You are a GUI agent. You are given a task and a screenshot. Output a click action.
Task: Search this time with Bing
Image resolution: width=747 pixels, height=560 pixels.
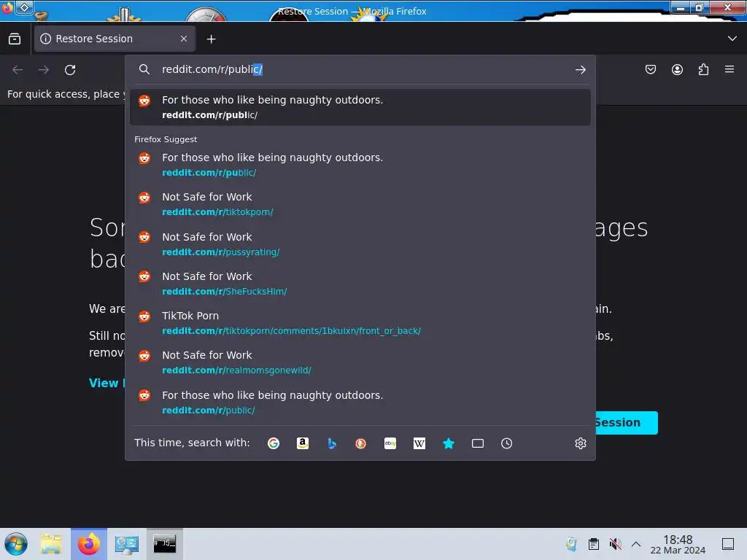click(x=332, y=443)
